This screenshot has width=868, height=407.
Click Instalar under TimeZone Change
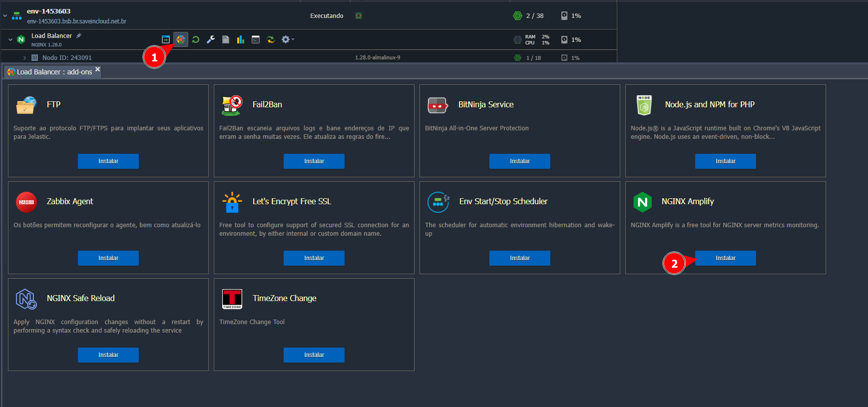tap(314, 355)
